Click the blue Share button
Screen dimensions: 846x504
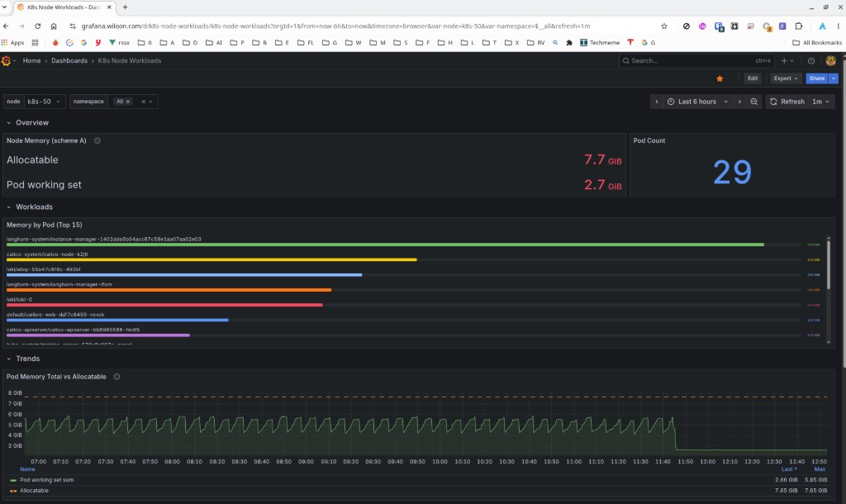click(x=817, y=78)
